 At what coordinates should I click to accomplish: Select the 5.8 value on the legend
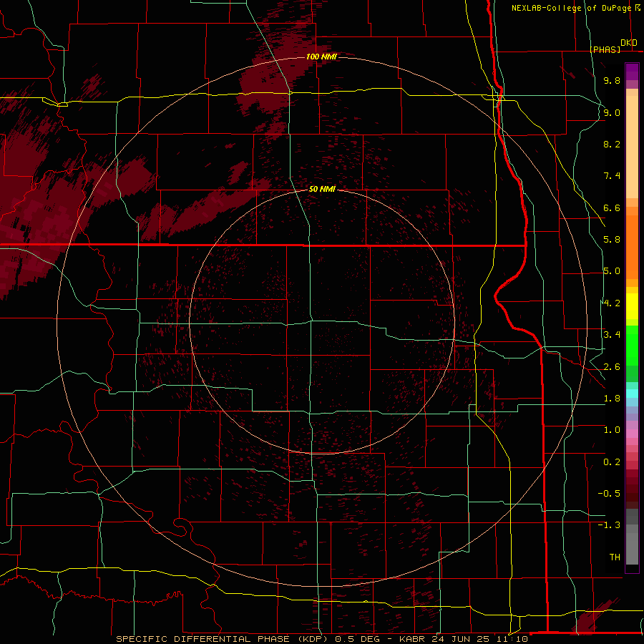coord(612,240)
